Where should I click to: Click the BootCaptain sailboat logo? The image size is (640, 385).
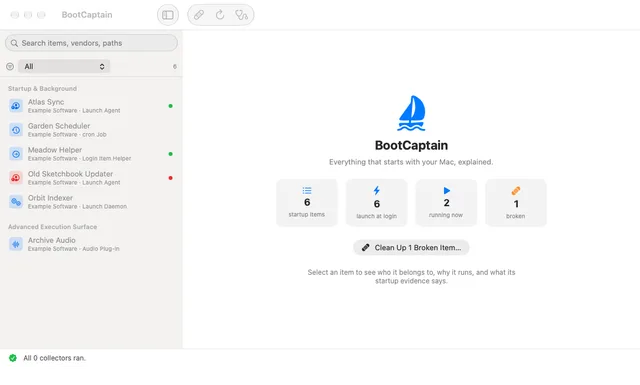(x=411, y=113)
